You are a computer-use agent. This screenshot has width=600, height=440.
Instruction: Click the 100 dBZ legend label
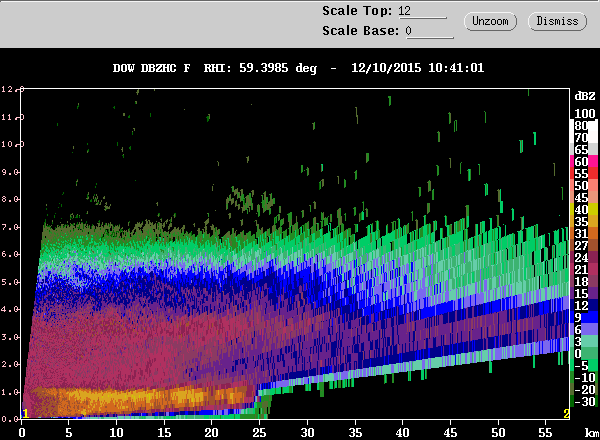tap(585, 114)
